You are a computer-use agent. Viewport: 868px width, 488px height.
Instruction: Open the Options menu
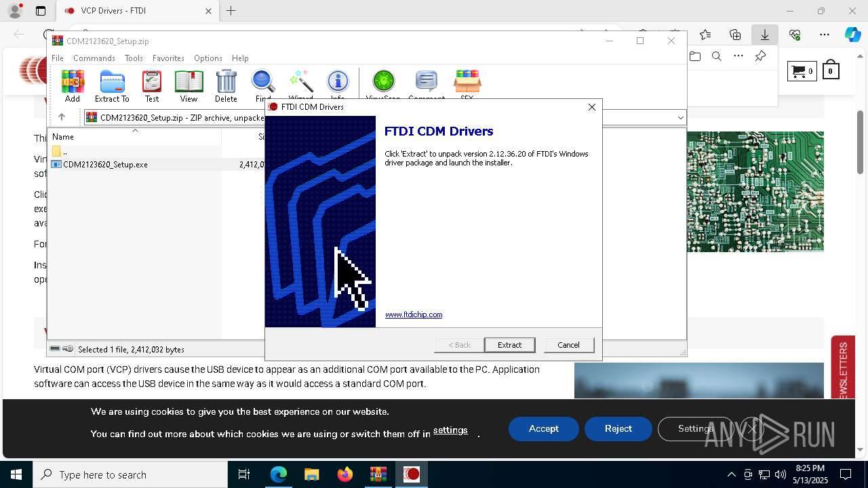[x=208, y=58]
